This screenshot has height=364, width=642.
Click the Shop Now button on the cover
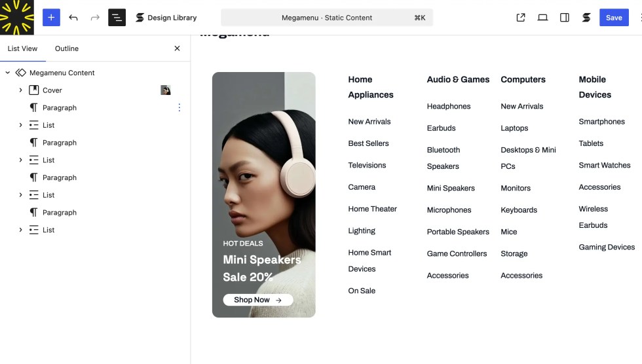pos(258,300)
